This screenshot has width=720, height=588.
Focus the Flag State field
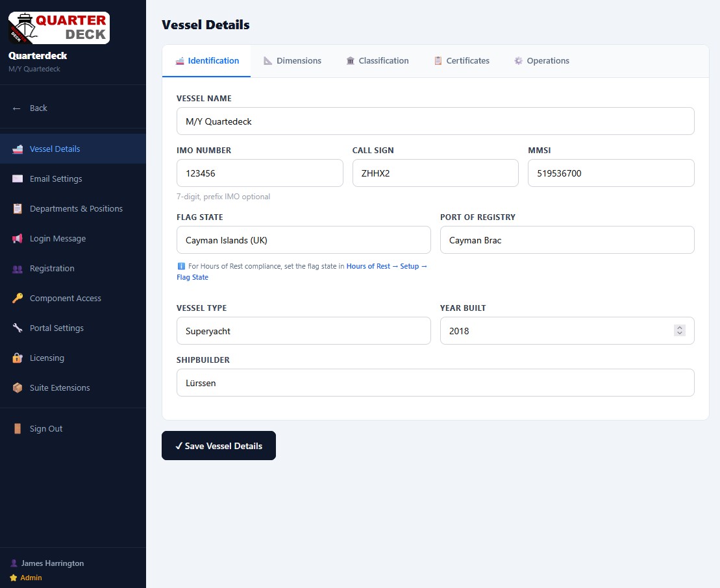(x=304, y=240)
